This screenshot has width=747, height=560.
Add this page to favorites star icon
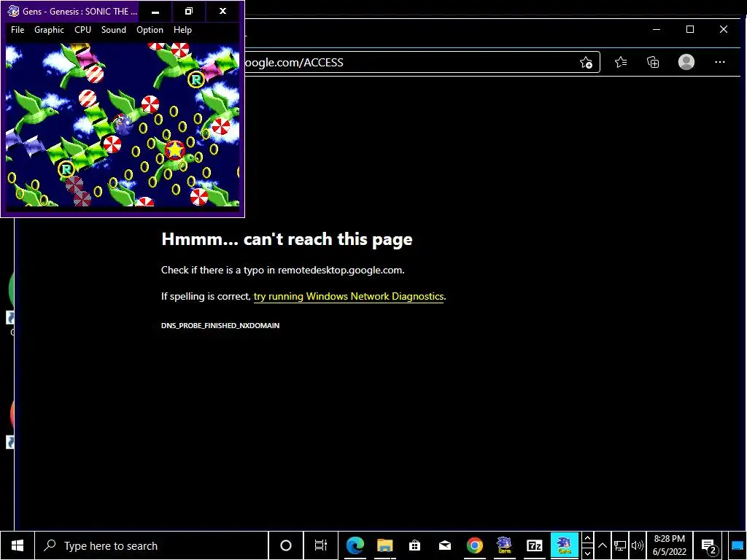tap(586, 63)
